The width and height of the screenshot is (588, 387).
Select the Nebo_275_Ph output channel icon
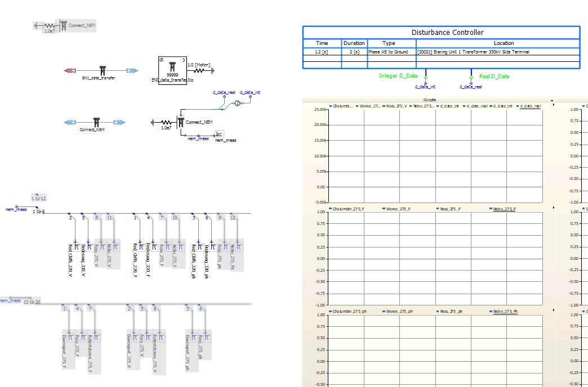pos(239,247)
